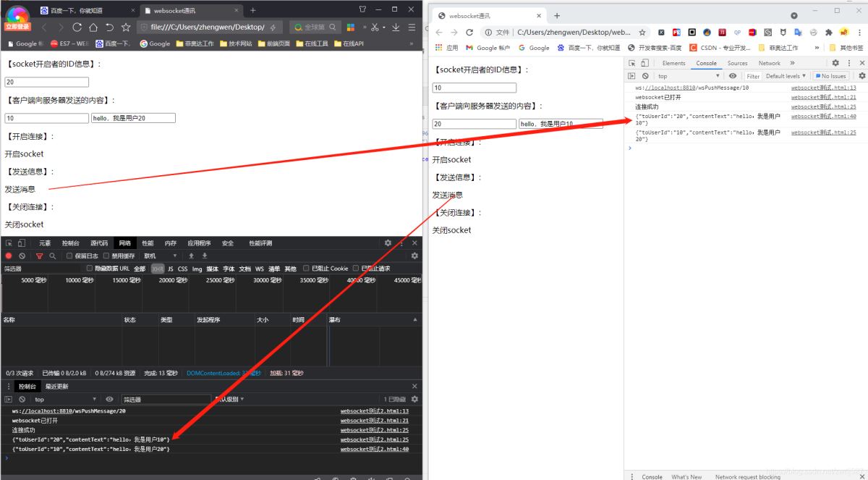
Task: Check the 已阻止 Cookie checkbox
Action: tap(307, 269)
